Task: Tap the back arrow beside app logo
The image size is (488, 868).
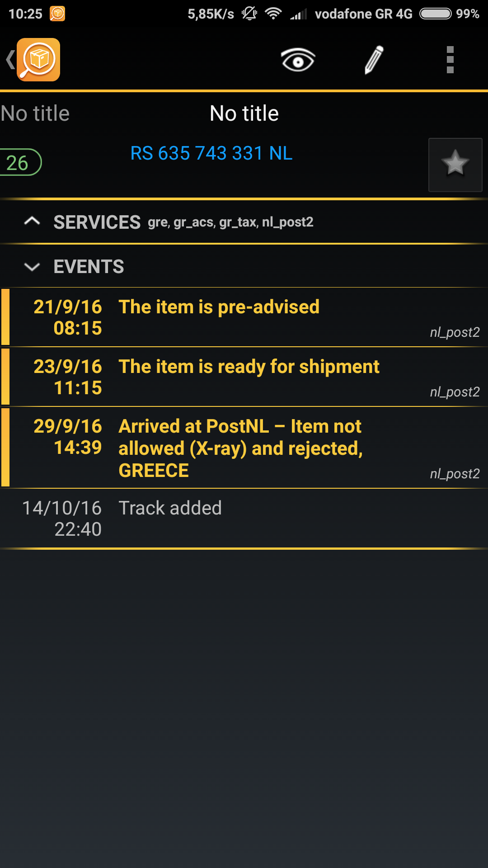Action: coord(9,60)
